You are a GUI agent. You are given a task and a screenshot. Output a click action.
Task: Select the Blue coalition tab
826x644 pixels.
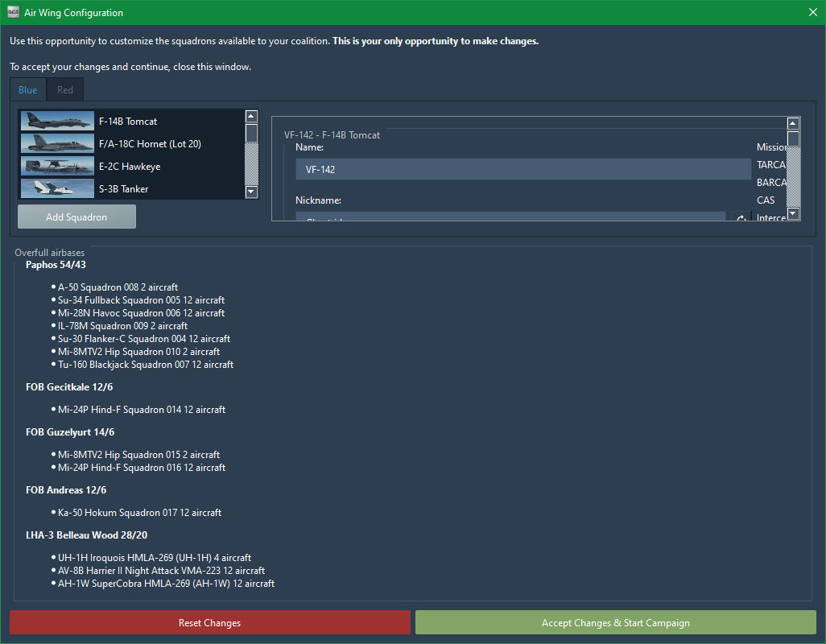coord(27,89)
